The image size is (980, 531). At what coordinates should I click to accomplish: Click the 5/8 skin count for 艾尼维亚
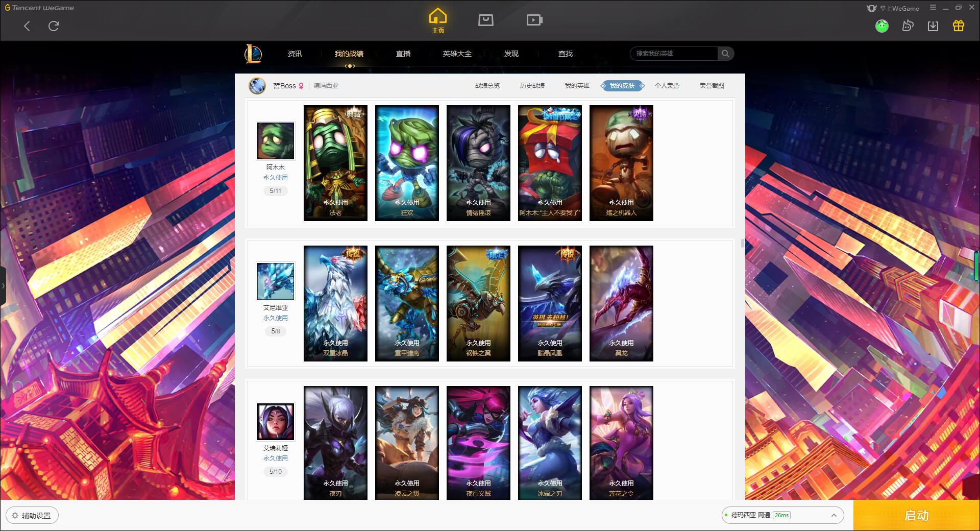(276, 331)
